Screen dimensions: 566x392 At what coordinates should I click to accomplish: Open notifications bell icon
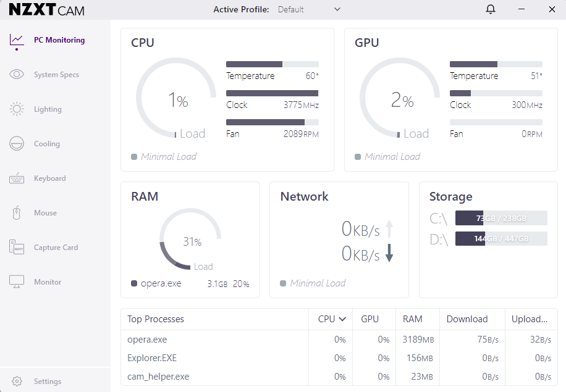(491, 9)
